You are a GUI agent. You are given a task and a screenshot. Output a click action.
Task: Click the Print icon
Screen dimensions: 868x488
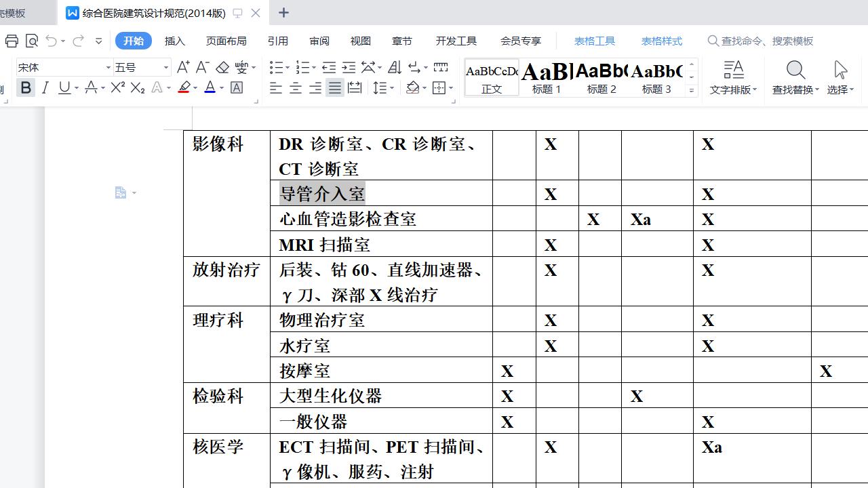point(12,41)
